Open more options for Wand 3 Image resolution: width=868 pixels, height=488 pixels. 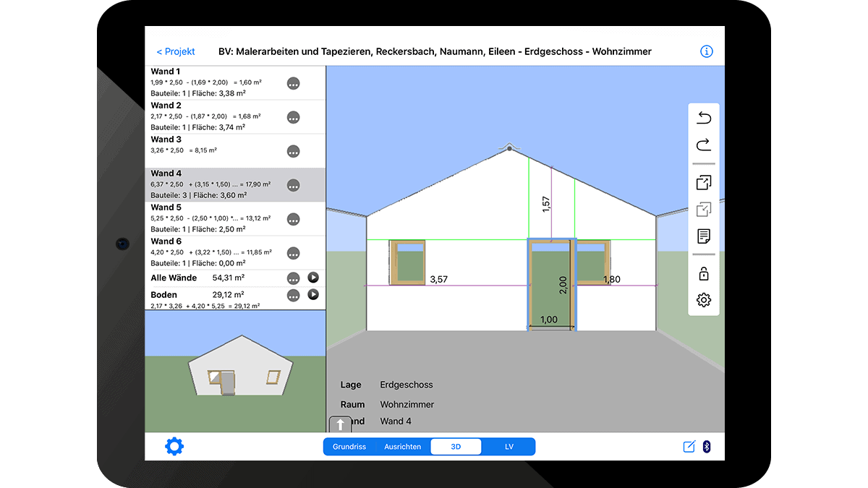[293, 151]
